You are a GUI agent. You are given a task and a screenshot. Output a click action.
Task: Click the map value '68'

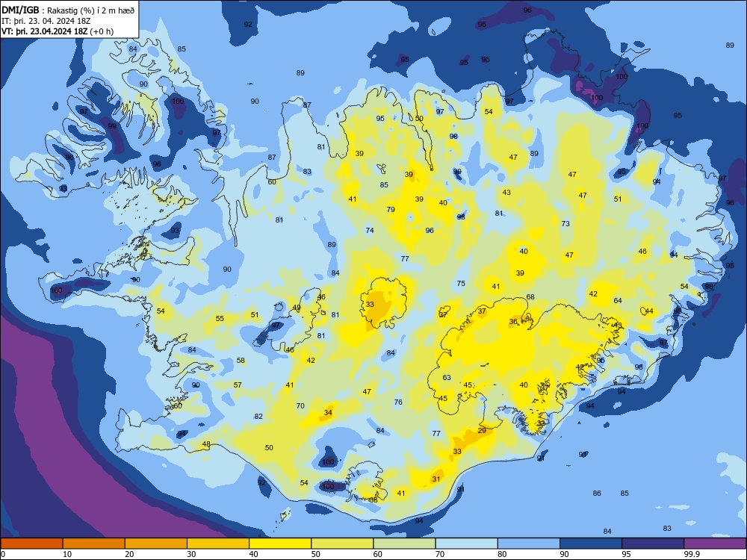tap(530, 296)
